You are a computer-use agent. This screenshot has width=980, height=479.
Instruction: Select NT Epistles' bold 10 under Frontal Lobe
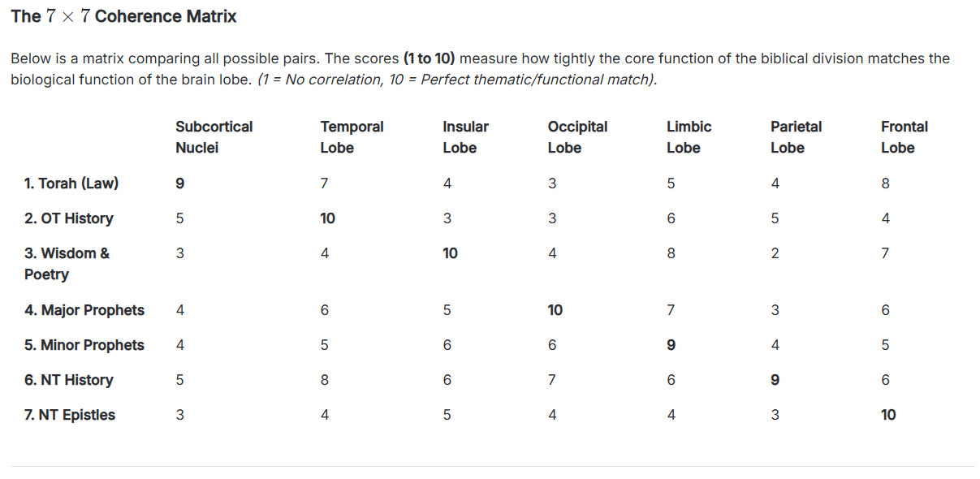888,415
